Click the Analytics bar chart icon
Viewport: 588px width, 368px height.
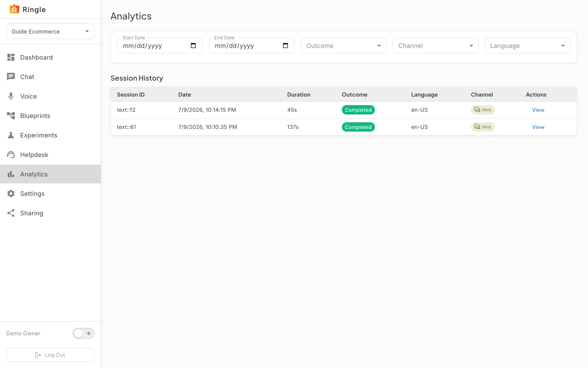tap(11, 174)
